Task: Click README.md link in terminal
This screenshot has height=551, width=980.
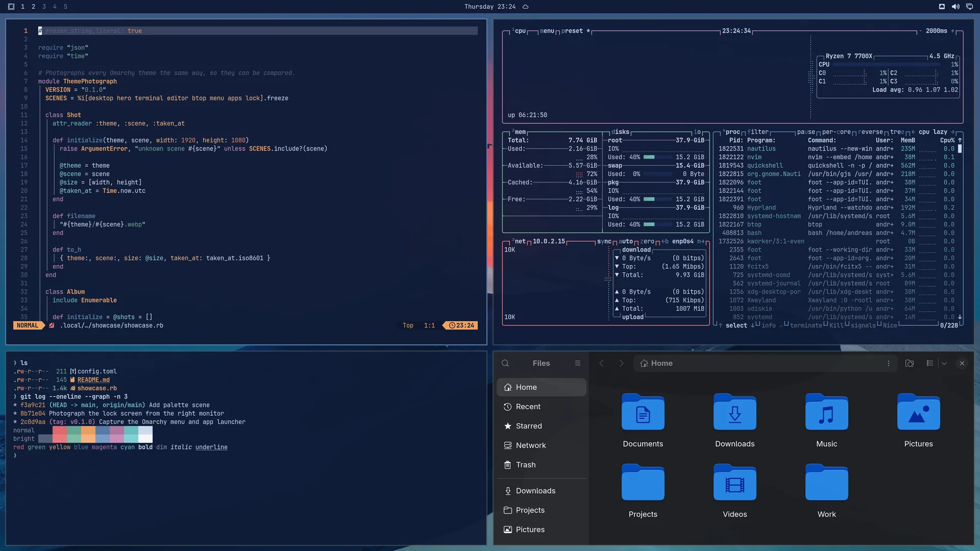Action: click(93, 380)
